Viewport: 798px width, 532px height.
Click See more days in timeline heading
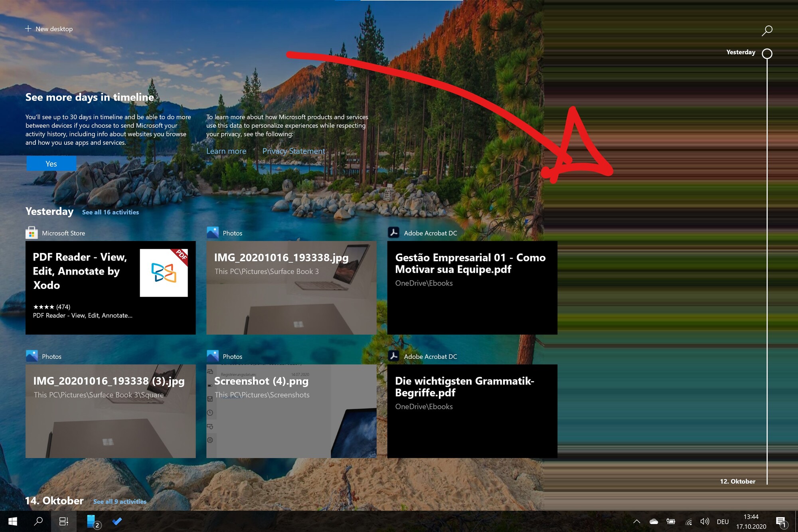(90, 97)
